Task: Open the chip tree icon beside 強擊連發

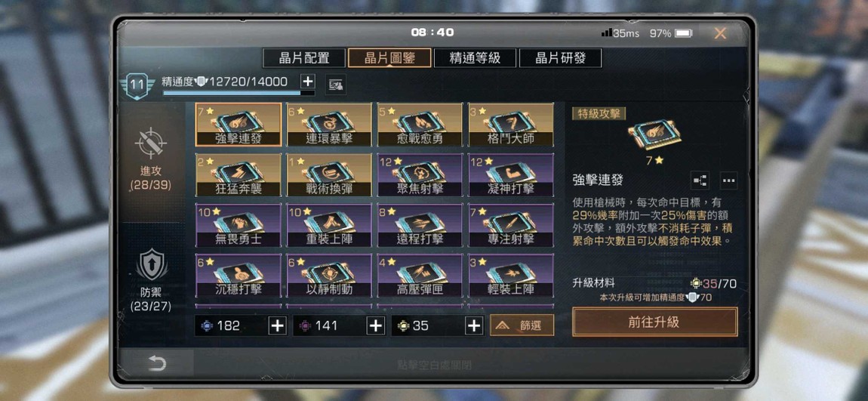Action: (x=700, y=180)
